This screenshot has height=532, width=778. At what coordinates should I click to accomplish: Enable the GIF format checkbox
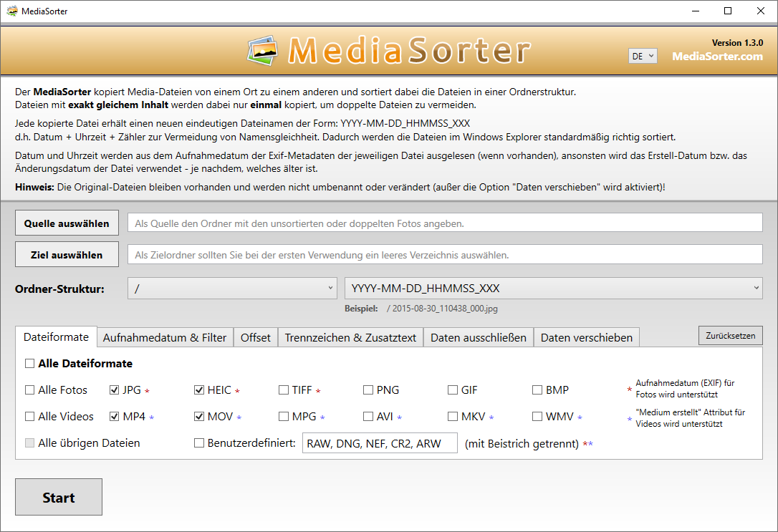click(x=453, y=390)
